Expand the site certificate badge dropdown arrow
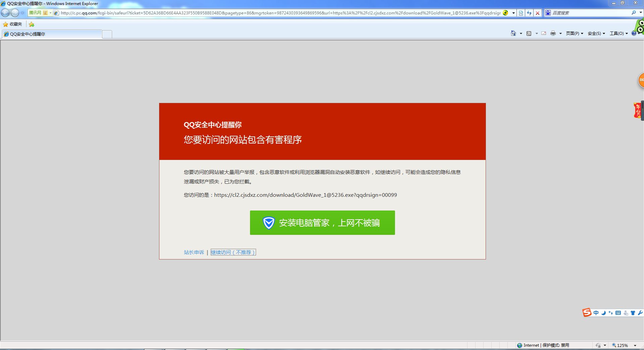 50,13
